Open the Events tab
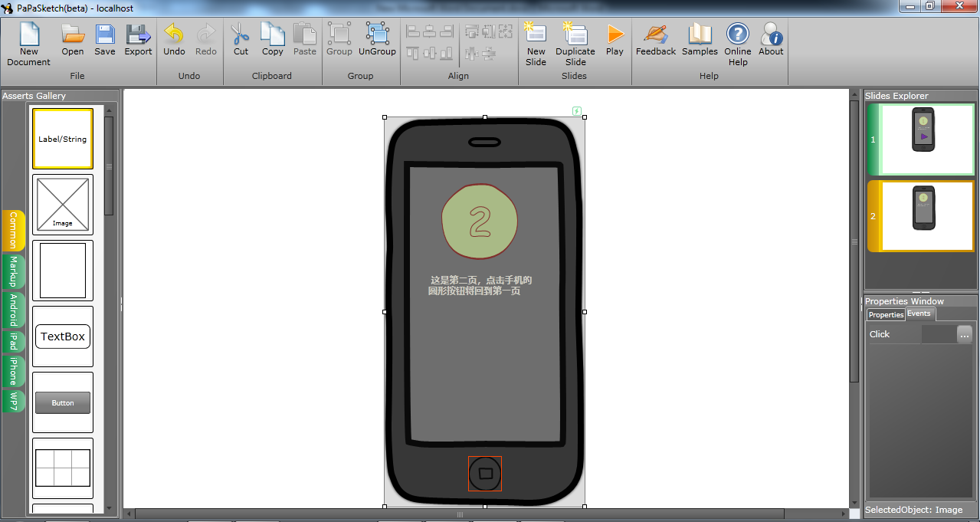 (919, 314)
